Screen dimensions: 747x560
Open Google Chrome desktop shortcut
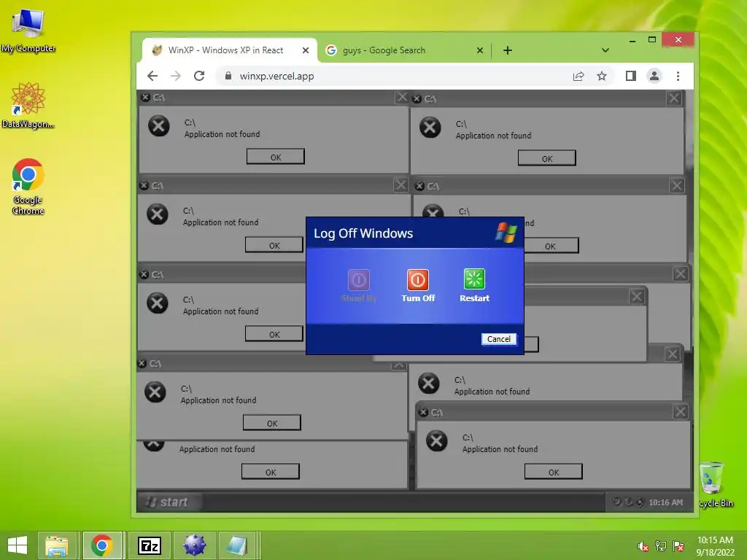[28, 187]
